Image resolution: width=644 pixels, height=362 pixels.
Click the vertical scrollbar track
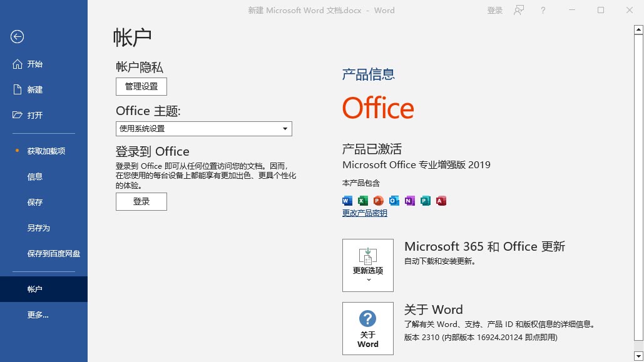click(x=638, y=346)
